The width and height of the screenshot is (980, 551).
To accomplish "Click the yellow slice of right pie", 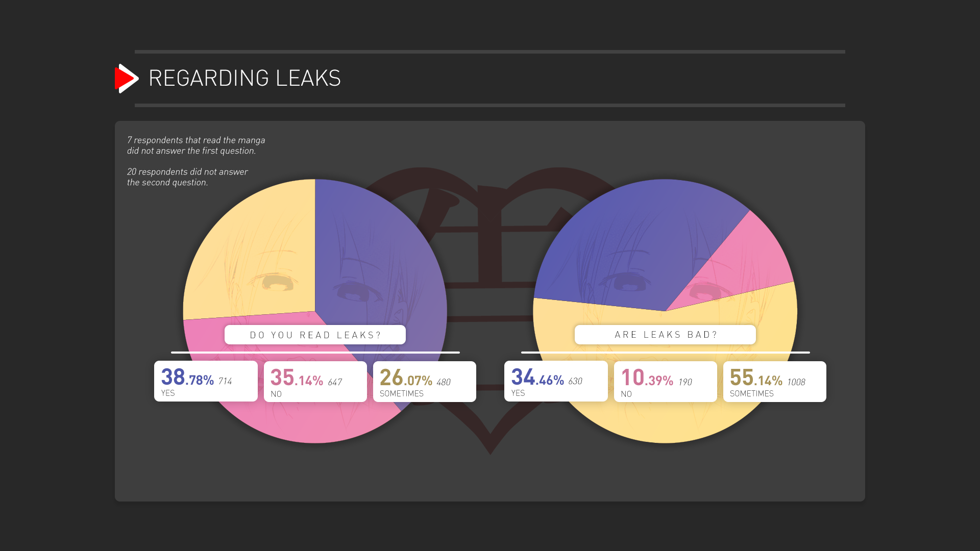I will click(x=664, y=423).
